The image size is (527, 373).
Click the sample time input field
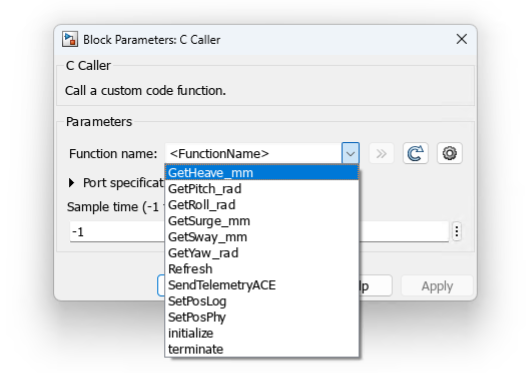point(259,232)
